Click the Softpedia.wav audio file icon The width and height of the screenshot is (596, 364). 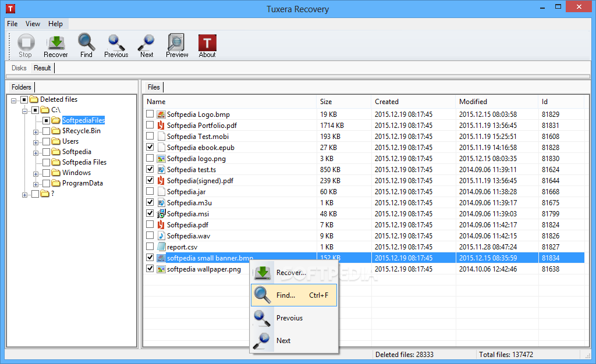[x=161, y=235]
